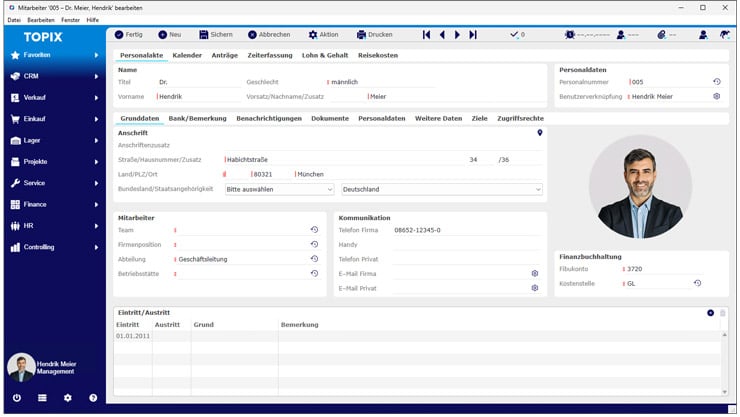Add new Eintritt/Austritt entry with plus icon
The width and height of the screenshot is (740, 417).
[710, 313]
